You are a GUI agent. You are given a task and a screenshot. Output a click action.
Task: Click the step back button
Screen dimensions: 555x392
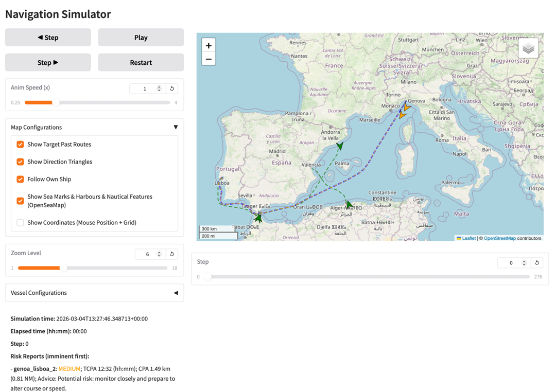coord(48,38)
